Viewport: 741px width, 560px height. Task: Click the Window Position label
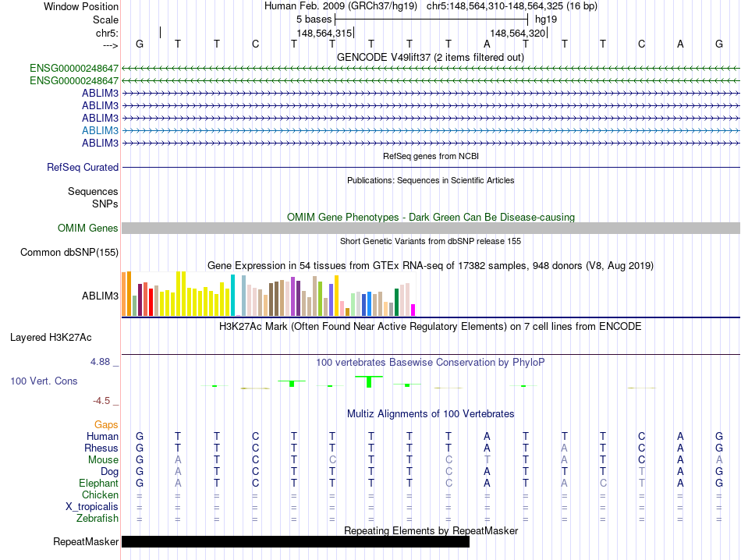[81, 6]
